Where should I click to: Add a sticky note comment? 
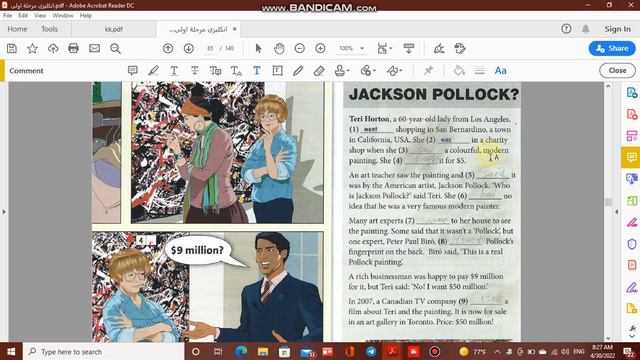[133, 71]
